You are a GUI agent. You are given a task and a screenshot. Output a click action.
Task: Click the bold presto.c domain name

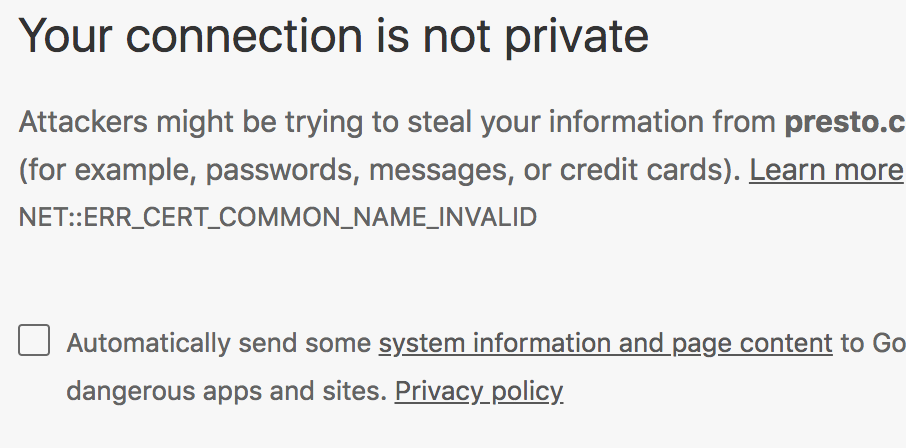coord(845,122)
